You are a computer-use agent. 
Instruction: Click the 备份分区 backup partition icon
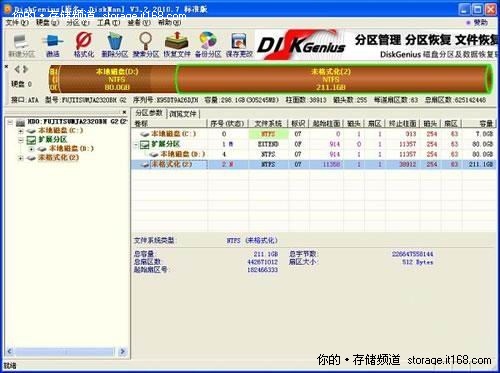point(208,45)
